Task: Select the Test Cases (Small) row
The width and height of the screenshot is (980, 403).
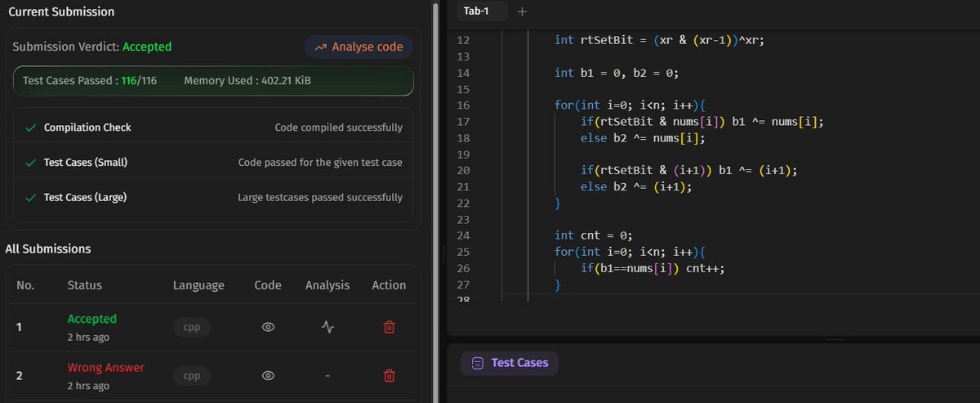Action: [x=213, y=163]
